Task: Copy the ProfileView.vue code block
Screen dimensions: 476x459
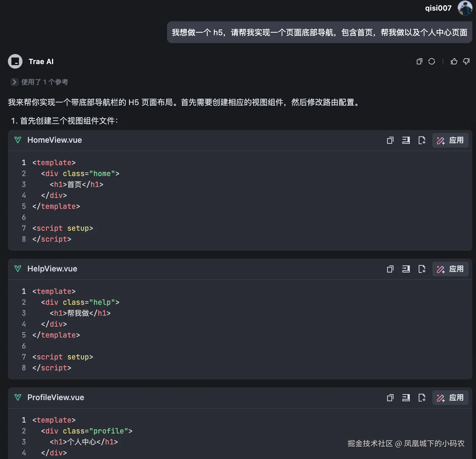Action: (x=390, y=398)
